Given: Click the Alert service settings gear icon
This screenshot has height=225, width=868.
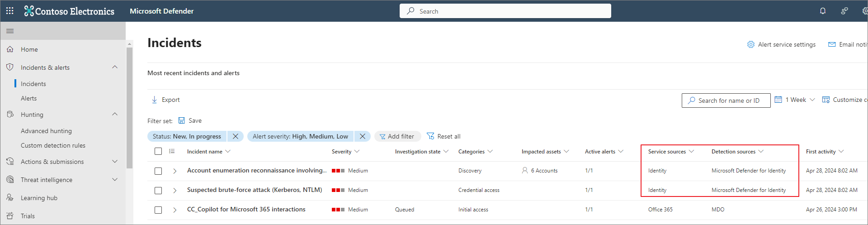Looking at the screenshot, I should [x=751, y=44].
